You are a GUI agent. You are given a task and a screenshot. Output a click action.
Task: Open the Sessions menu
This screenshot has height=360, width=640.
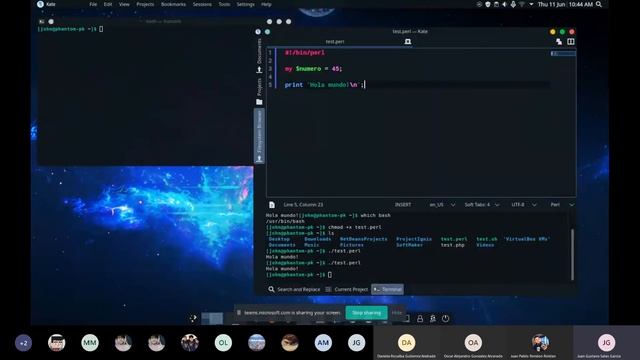(202, 4)
